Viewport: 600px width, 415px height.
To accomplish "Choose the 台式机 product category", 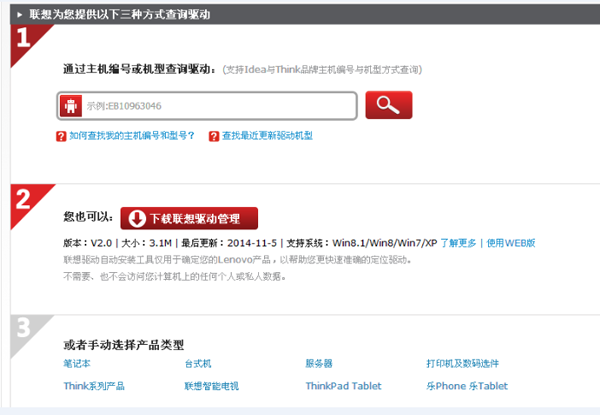I will (x=198, y=364).
